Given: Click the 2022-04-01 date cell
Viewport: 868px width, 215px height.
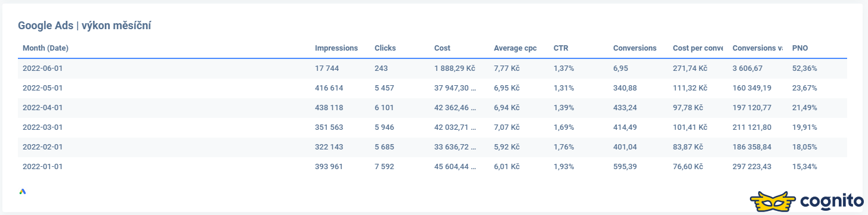Looking at the screenshot, I should [x=42, y=108].
